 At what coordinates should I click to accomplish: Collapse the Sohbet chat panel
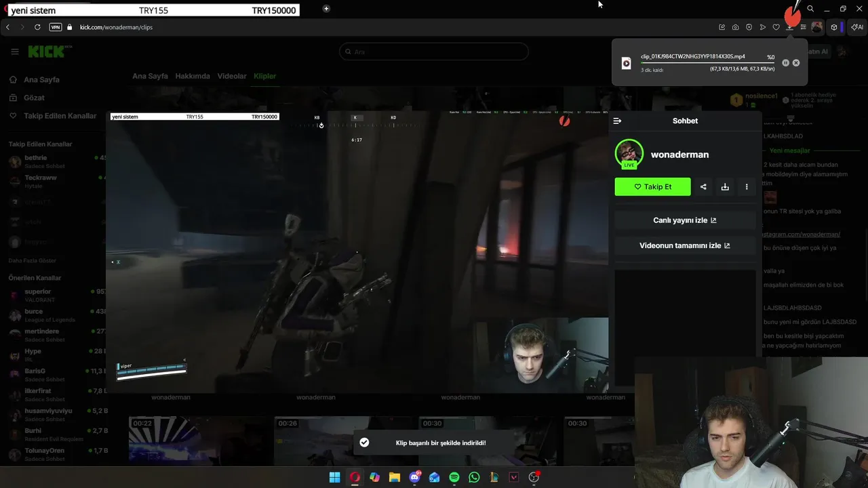617,121
